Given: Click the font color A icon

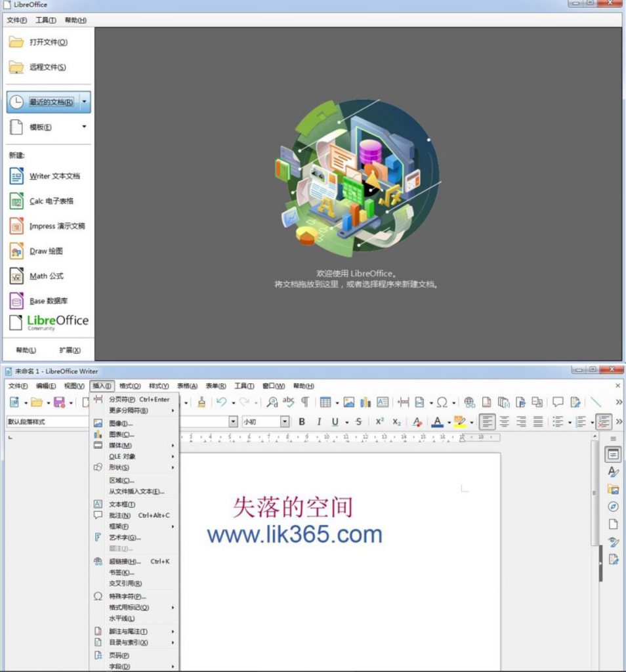Looking at the screenshot, I should [x=437, y=422].
